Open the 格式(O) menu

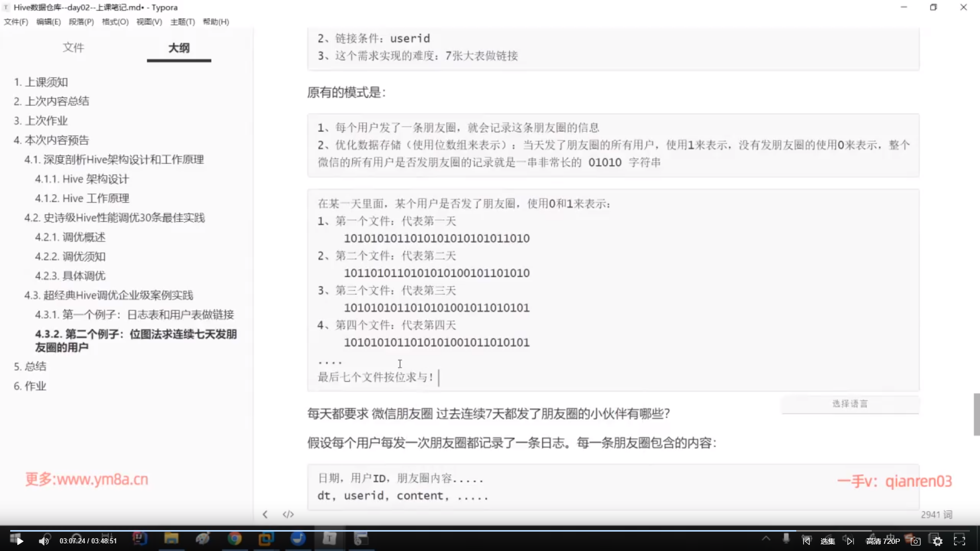(115, 21)
